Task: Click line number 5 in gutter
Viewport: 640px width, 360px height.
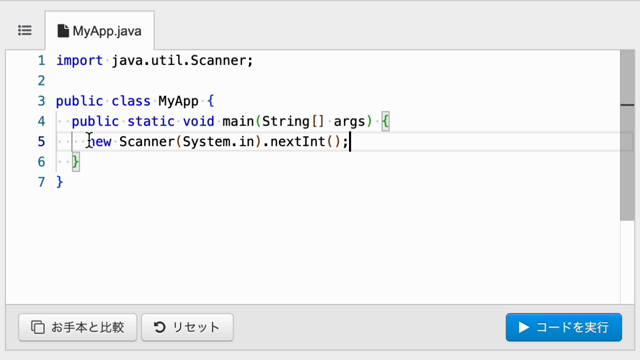Action: [41, 142]
